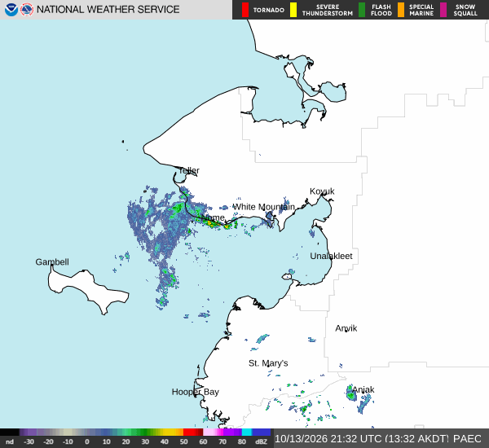Viewport: 489px width, 448px height.
Task: Click the St. Mary's city label
Action: click(x=268, y=363)
